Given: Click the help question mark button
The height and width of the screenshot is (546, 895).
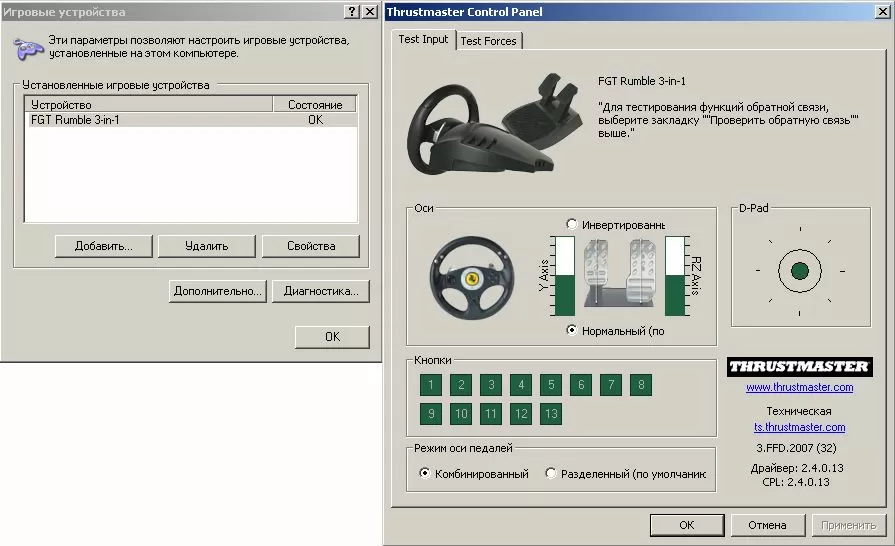Looking at the screenshot, I should (352, 11).
